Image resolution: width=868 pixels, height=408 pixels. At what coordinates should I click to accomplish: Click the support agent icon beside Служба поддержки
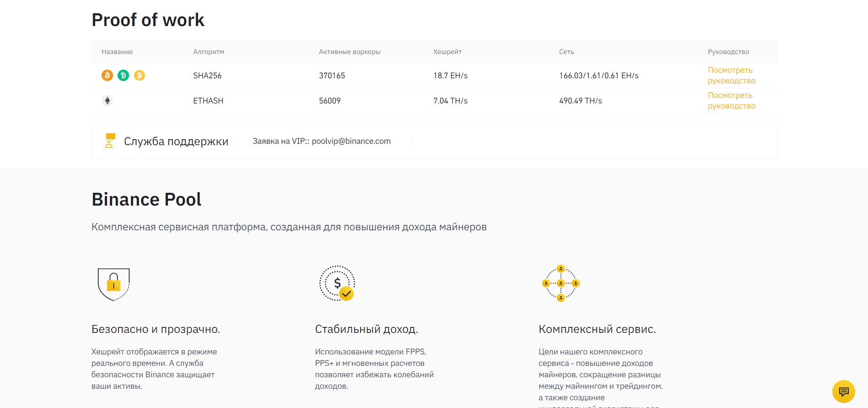(110, 141)
